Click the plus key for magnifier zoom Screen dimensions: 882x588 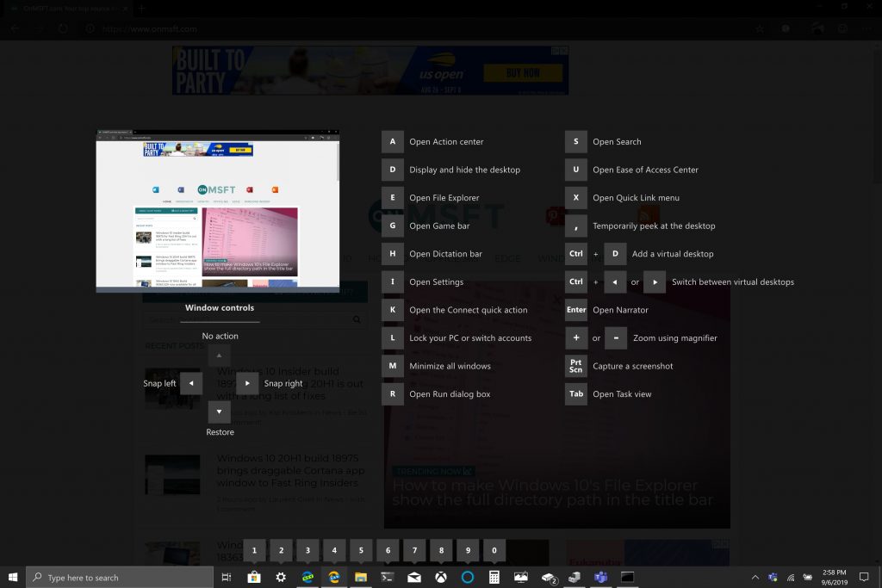pos(576,337)
